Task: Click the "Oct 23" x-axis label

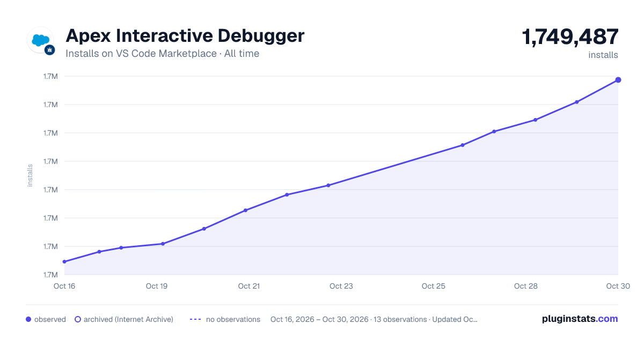Action: [x=341, y=286]
